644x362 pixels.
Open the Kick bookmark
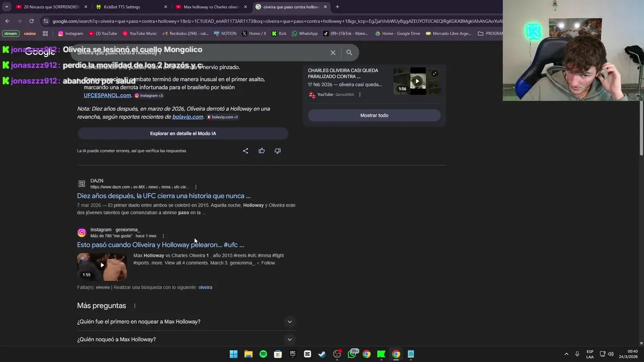279,34
